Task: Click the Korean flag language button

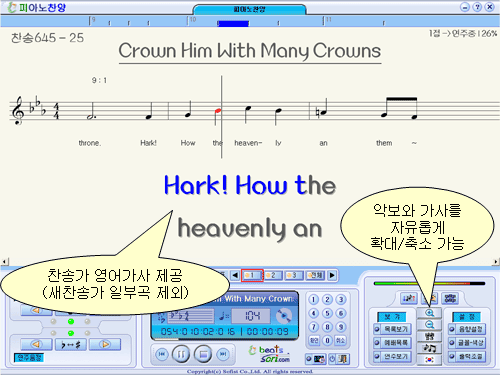Action: pos(429,360)
